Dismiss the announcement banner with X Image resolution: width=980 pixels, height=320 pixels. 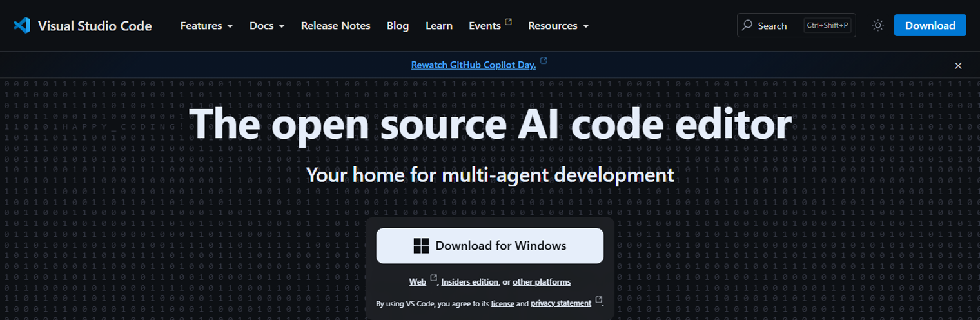[958, 66]
